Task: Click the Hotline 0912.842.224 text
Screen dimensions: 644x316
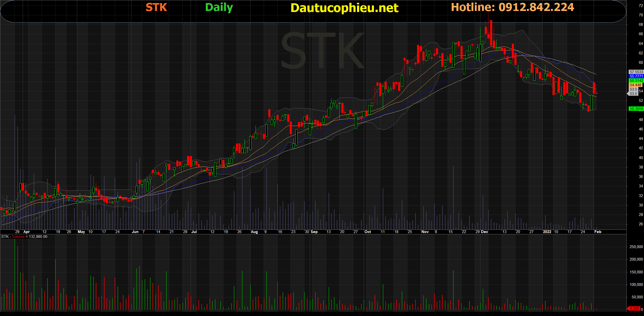Action: (512, 7)
